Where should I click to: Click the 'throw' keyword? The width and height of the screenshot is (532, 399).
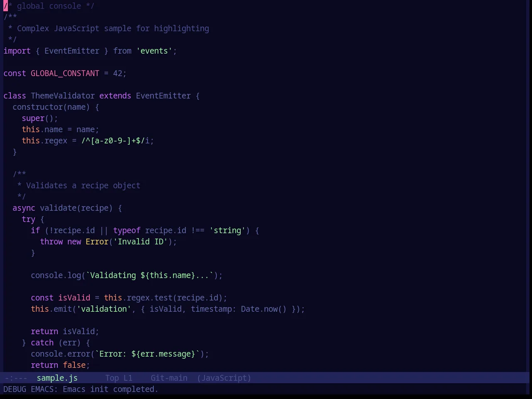(51, 241)
